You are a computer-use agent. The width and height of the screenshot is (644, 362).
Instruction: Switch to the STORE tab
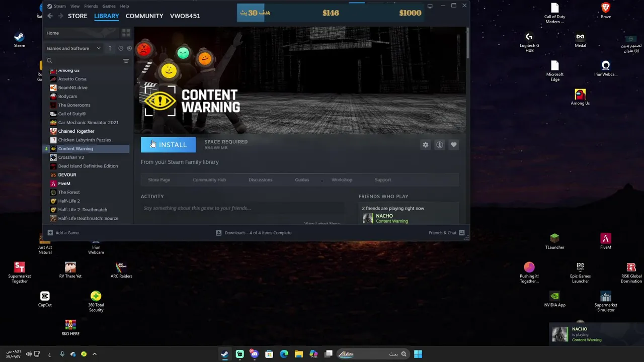point(77,16)
